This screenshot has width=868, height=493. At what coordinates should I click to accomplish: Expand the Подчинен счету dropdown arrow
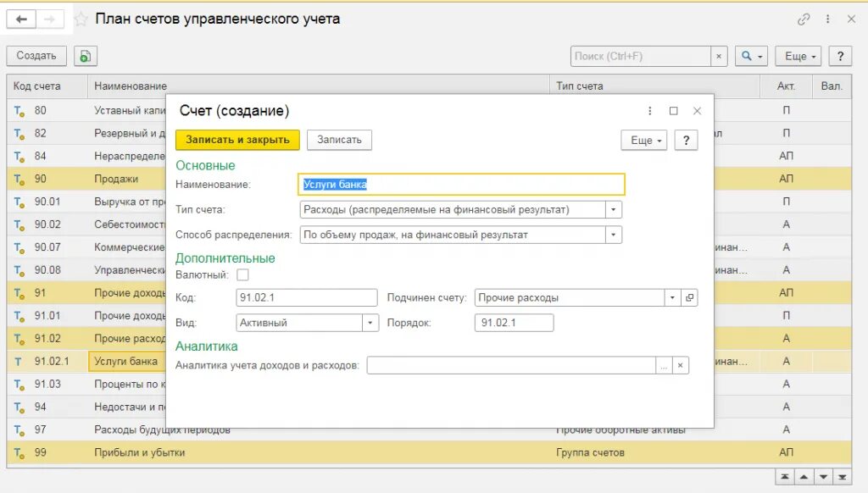tap(672, 297)
